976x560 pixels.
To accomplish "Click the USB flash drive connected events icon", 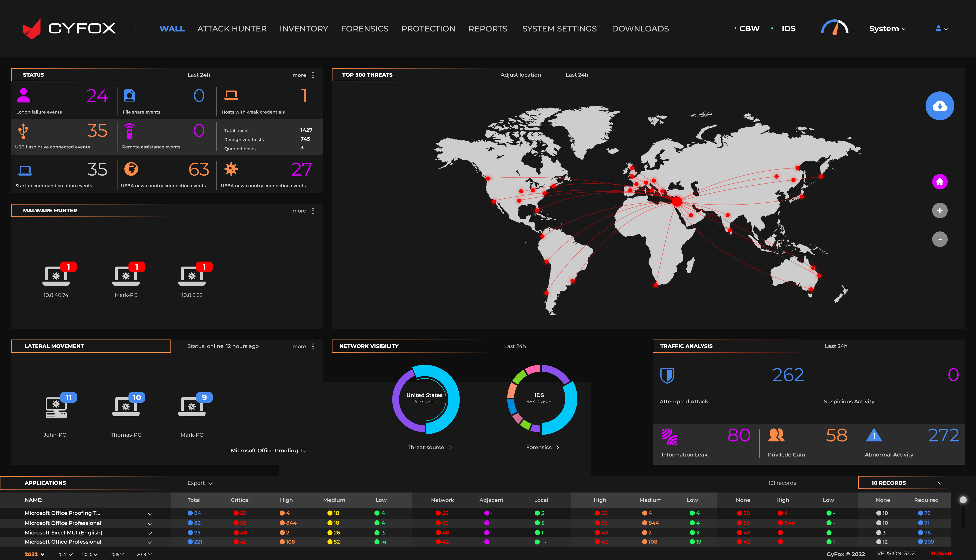I will (x=24, y=132).
